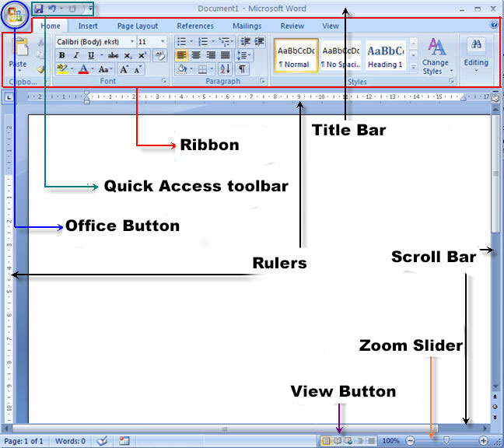This screenshot has height=448, width=504.
Task: Switch to the References tab
Action: click(195, 26)
